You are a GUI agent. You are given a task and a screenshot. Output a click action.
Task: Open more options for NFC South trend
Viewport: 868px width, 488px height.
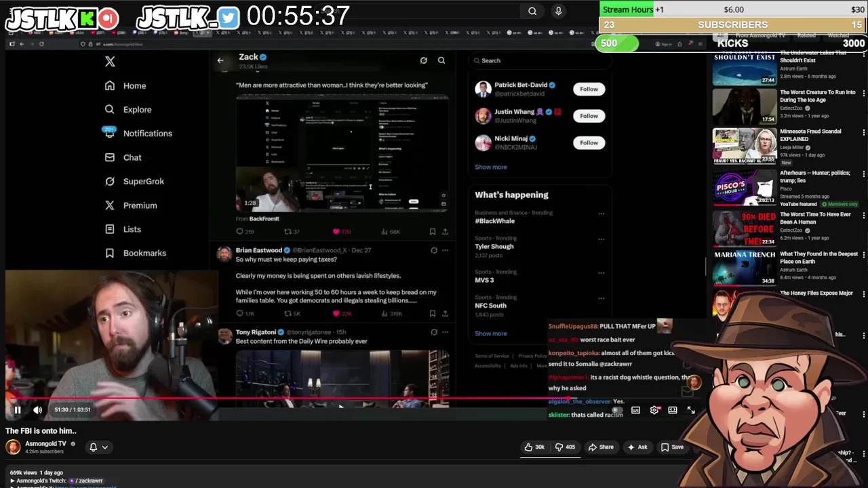pyautogui.click(x=601, y=298)
